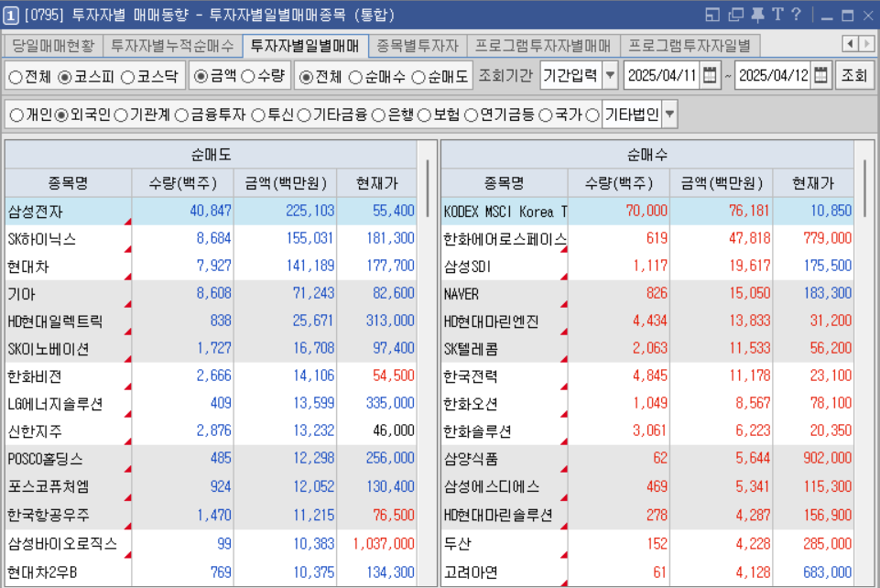Select the KODEX MSCI Korea row
Screen dimensions: 880x588
[x=647, y=211]
